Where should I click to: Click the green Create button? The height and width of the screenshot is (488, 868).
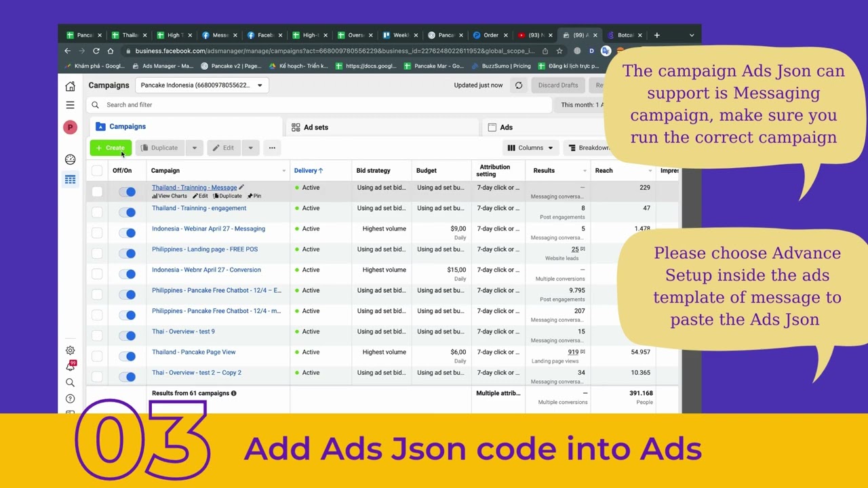(111, 148)
